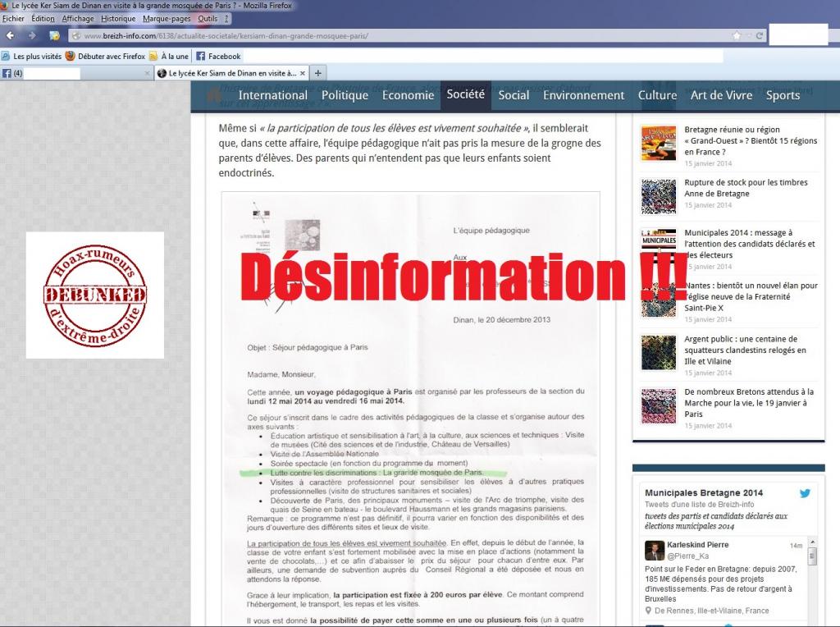Open Breizh-info link in tweets widget
The height and width of the screenshot is (627, 840).
(x=736, y=504)
